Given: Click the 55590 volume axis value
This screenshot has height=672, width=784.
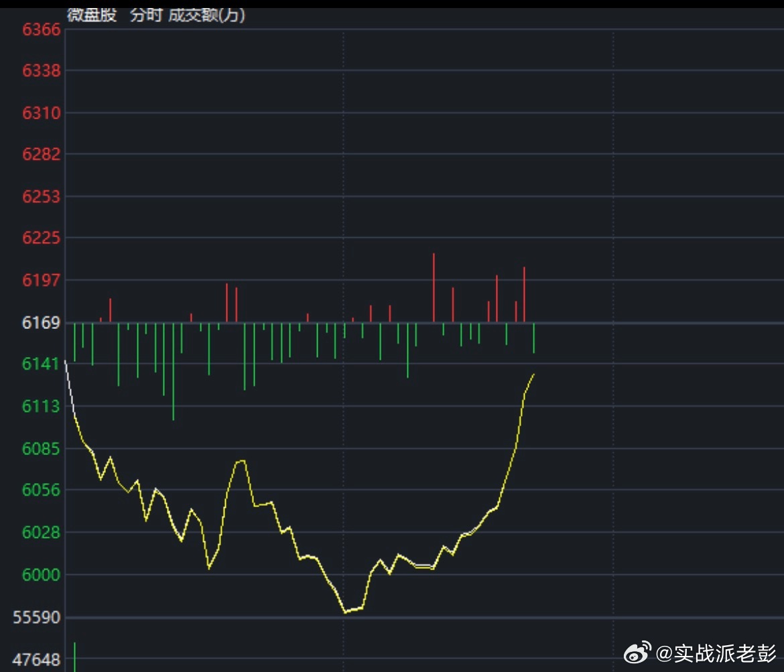Looking at the screenshot, I should tap(37, 617).
